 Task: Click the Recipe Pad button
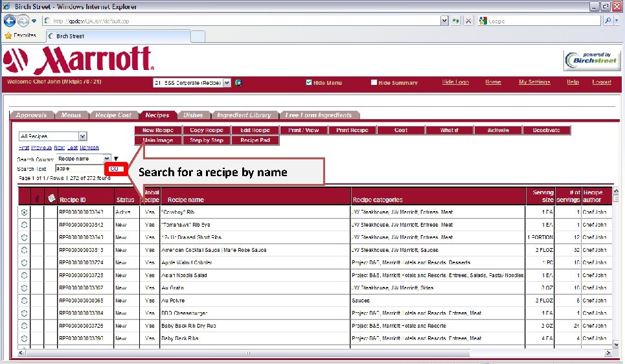pos(255,141)
